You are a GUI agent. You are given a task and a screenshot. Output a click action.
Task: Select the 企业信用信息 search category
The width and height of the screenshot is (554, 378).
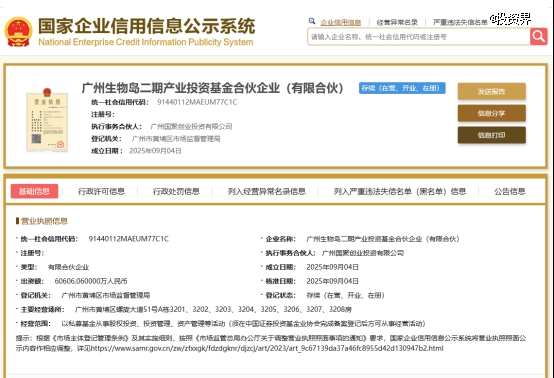pyautogui.click(x=341, y=23)
